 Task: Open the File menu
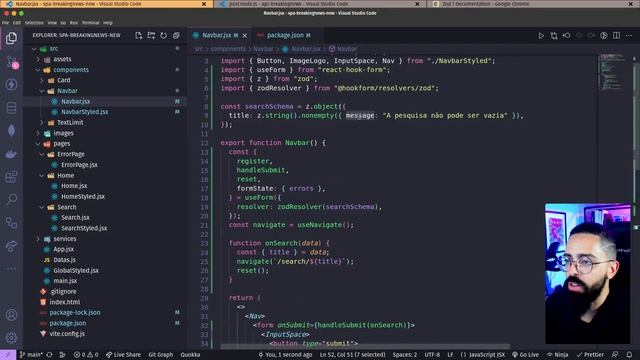click(x=5, y=23)
